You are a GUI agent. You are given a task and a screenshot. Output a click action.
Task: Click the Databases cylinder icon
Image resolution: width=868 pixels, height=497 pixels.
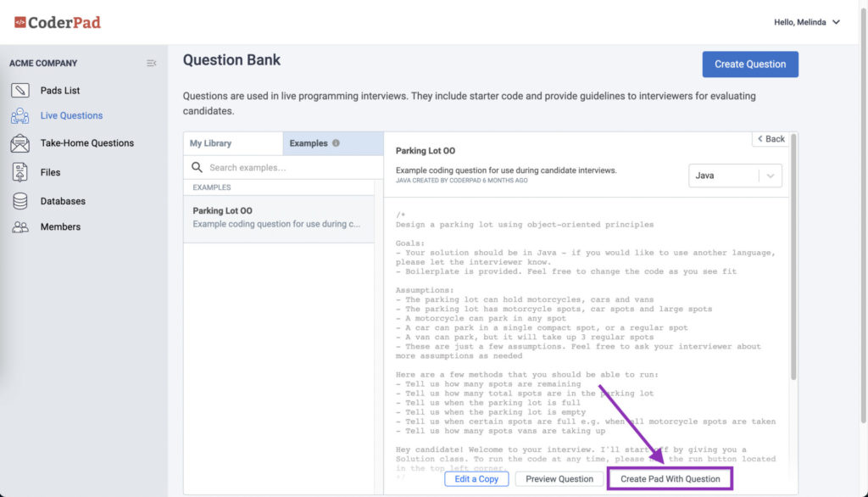20,201
